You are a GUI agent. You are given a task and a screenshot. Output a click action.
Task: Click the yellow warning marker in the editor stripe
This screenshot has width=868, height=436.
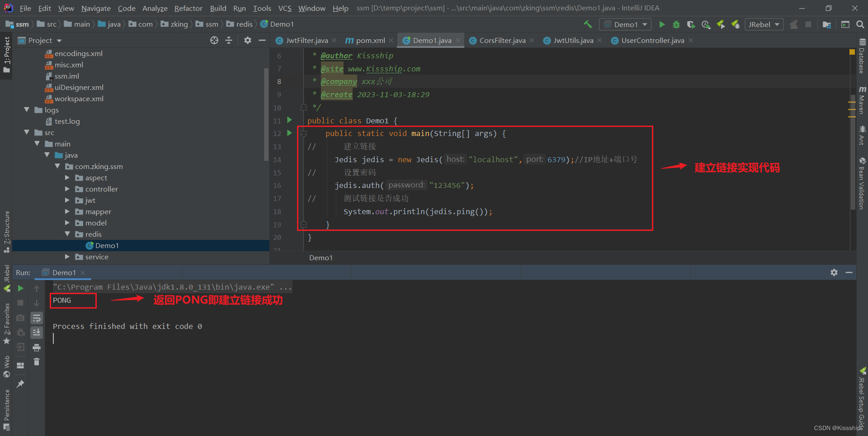point(852,52)
